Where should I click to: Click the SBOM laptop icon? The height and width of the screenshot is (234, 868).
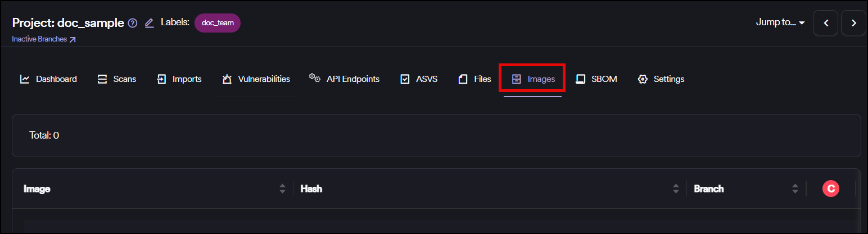[581, 79]
